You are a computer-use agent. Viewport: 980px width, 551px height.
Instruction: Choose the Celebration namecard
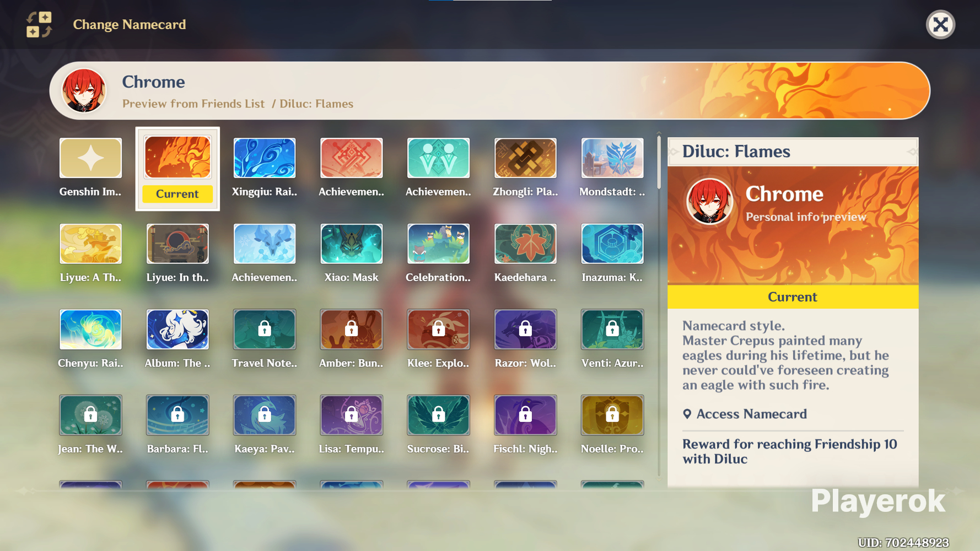point(438,244)
